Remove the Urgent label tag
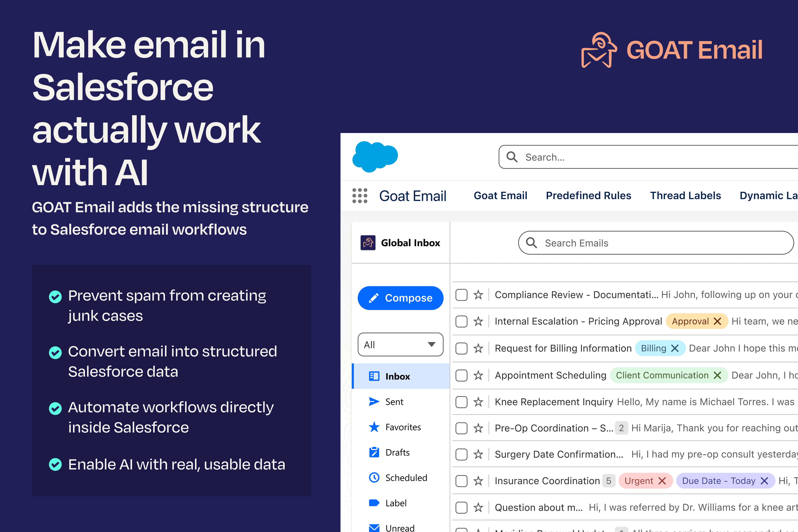Screen dimensions: 798x532 [662, 481]
